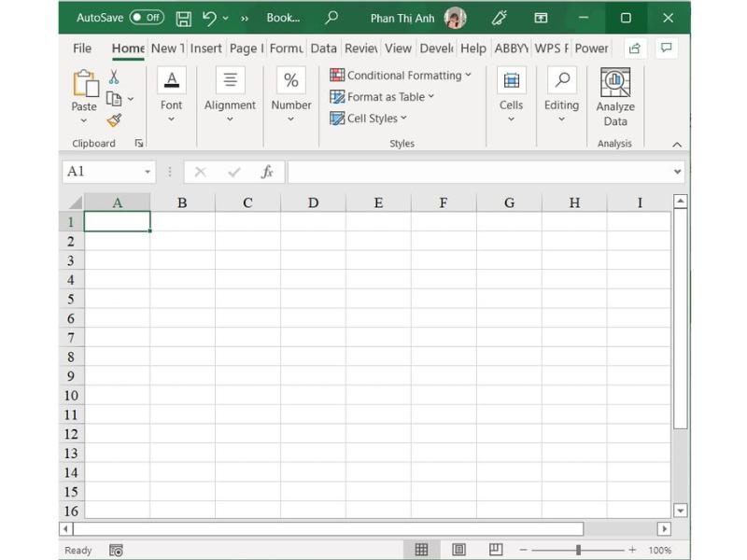This screenshot has height=560, width=747.
Task: Start macro recording from the status bar
Action: (115, 551)
